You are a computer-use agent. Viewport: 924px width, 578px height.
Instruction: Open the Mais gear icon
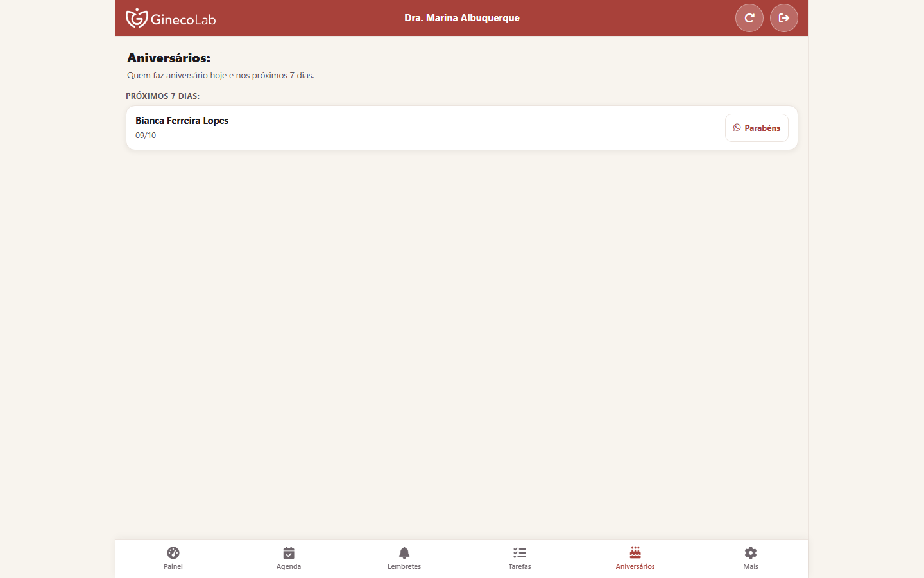tap(751, 553)
